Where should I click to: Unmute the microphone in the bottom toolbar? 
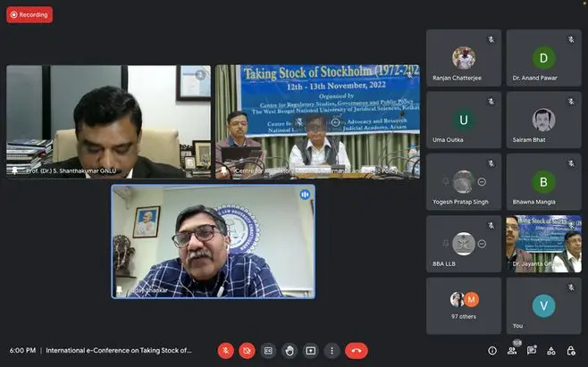(226, 351)
